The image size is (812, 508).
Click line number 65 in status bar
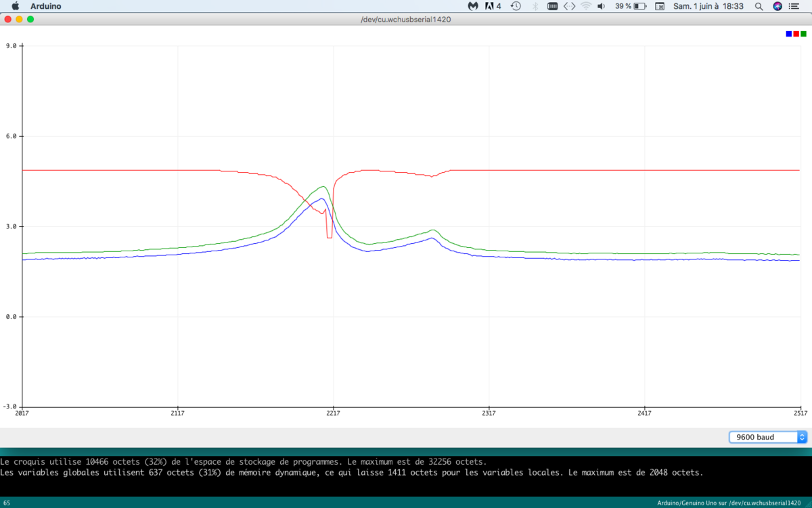point(6,503)
